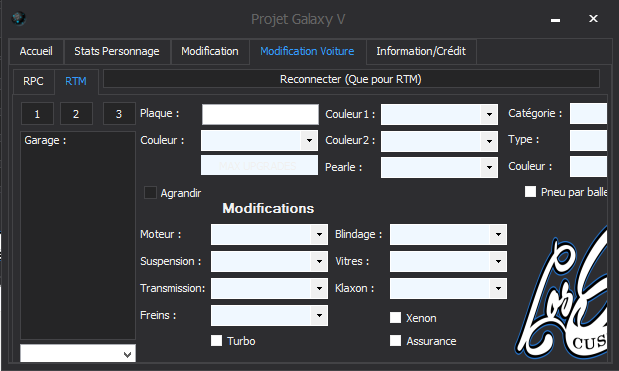Expand the Moteur dropdown
This screenshot has width=619, height=371.
coord(269,234)
